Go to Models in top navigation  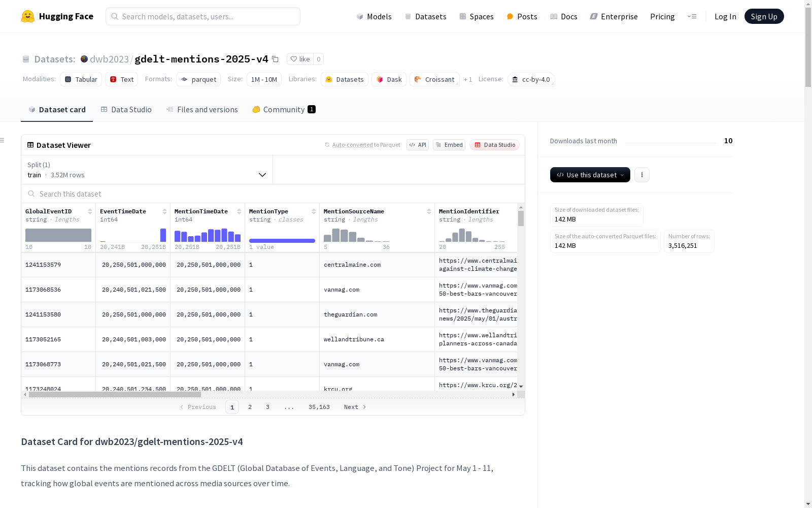click(374, 16)
